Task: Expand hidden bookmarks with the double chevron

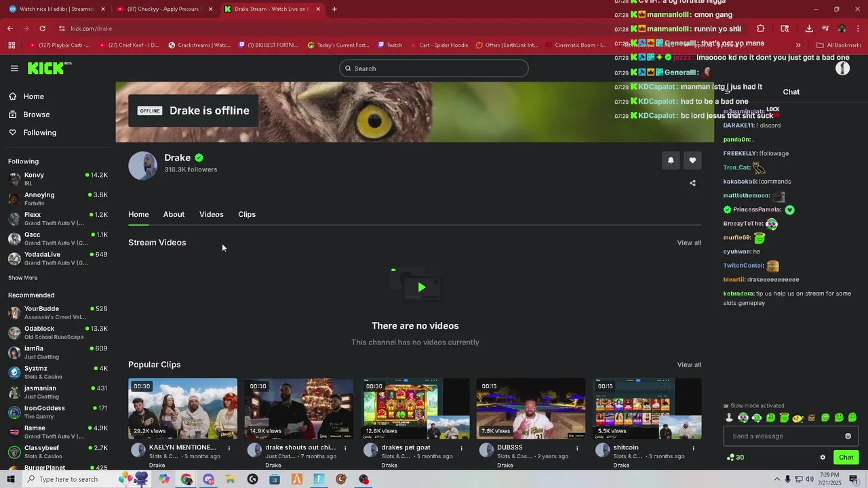Action: [x=798, y=45]
